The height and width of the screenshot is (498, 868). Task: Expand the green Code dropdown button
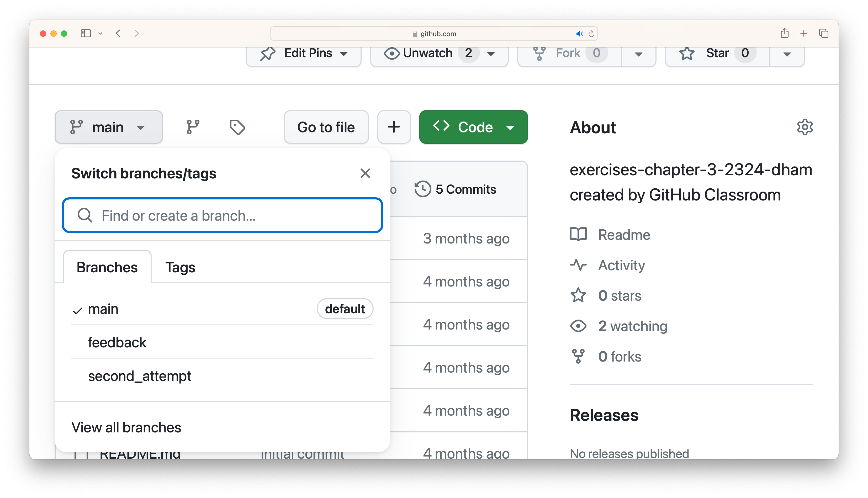[473, 127]
